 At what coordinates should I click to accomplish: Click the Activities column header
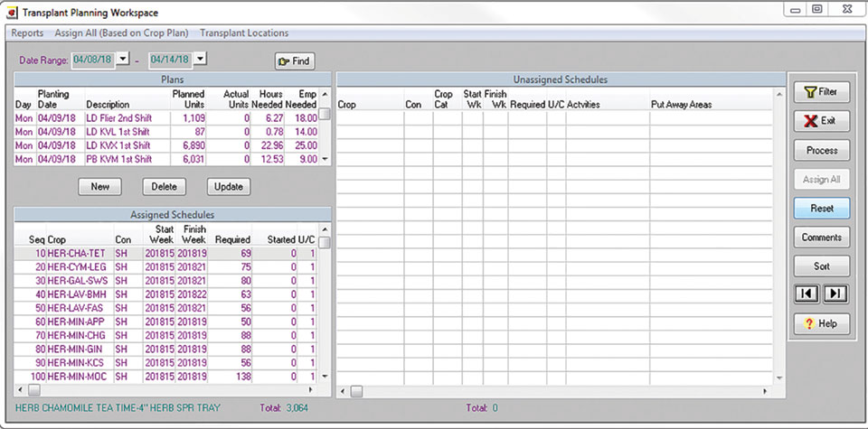pyautogui.click(x=583, y=105)
